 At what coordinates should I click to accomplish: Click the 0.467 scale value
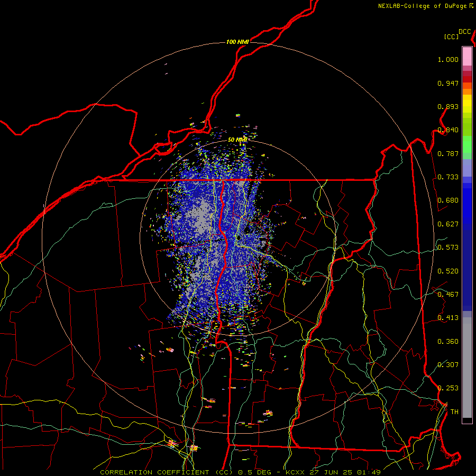(448, 295)
